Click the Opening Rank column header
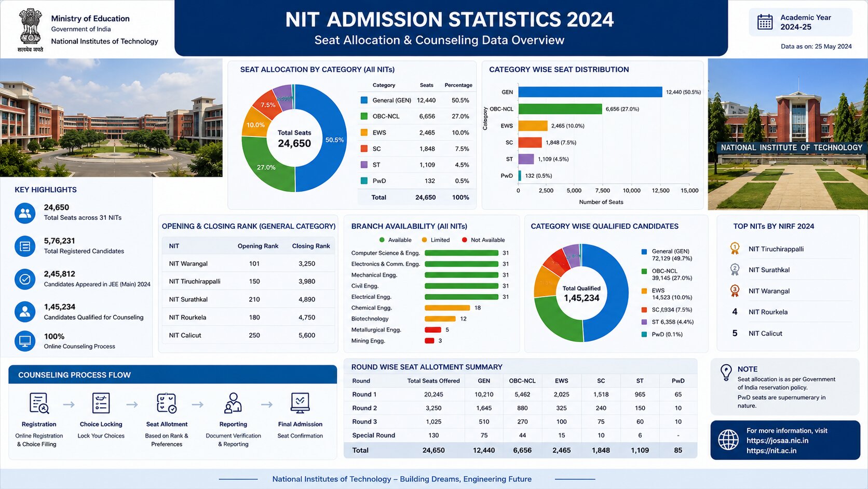 point(258,246)
